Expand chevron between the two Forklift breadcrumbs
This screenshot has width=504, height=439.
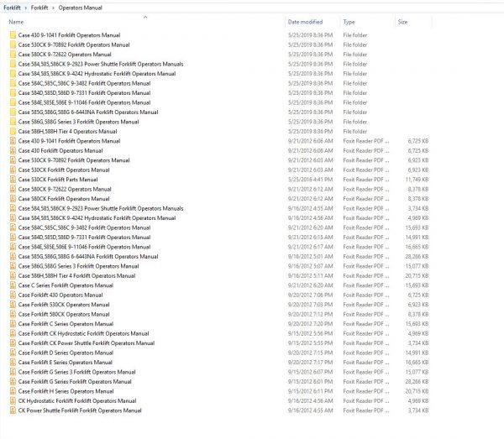pyautogui.click(x=26, y=8)
